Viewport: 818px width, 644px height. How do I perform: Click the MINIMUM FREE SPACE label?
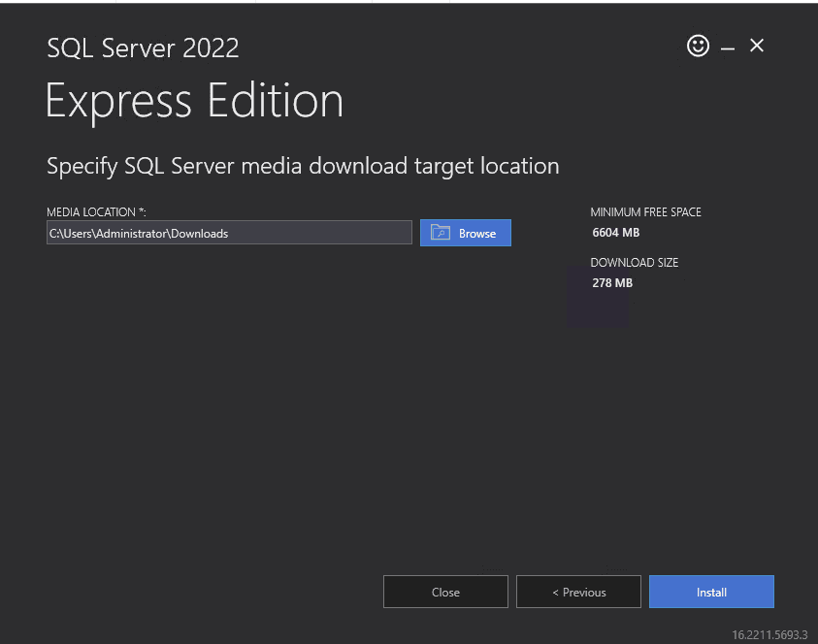click(x=646, y=212)
